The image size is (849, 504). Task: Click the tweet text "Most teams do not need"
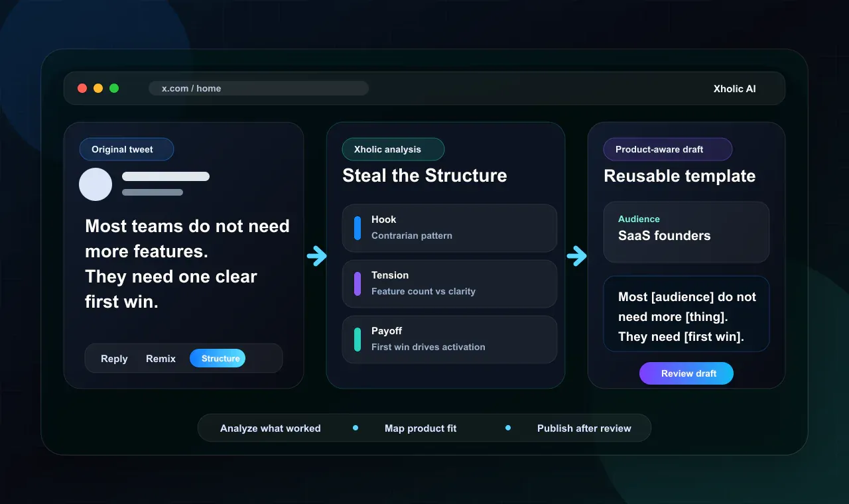click(x=188, y=226)
